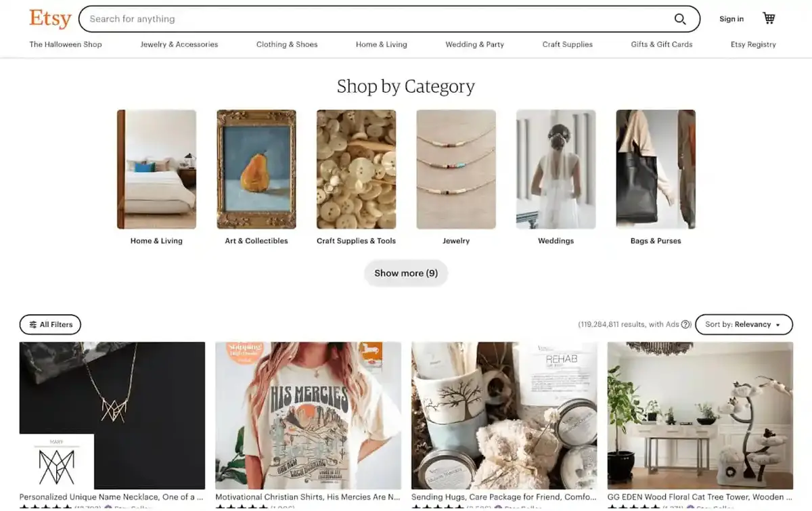Expand categories with Show more (9)
The width and height of the screenshot is (812, 511).
405,273
